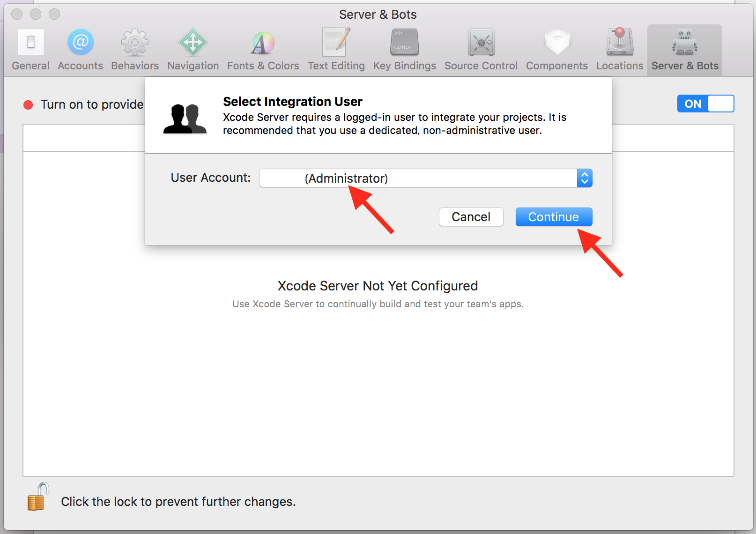Click the red server status indicator

pos(28,104)
